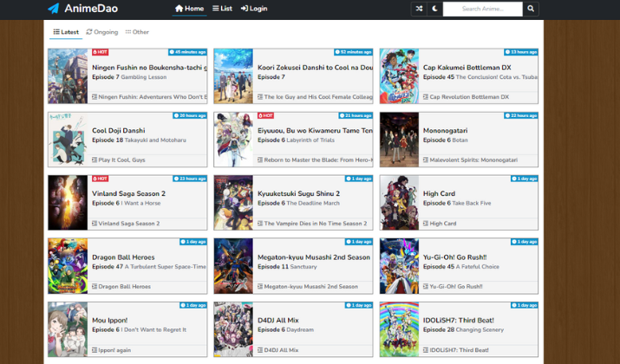Switch to the Latest tab
This screenshot has height=364, width=620.
click(x=66, y=32)
